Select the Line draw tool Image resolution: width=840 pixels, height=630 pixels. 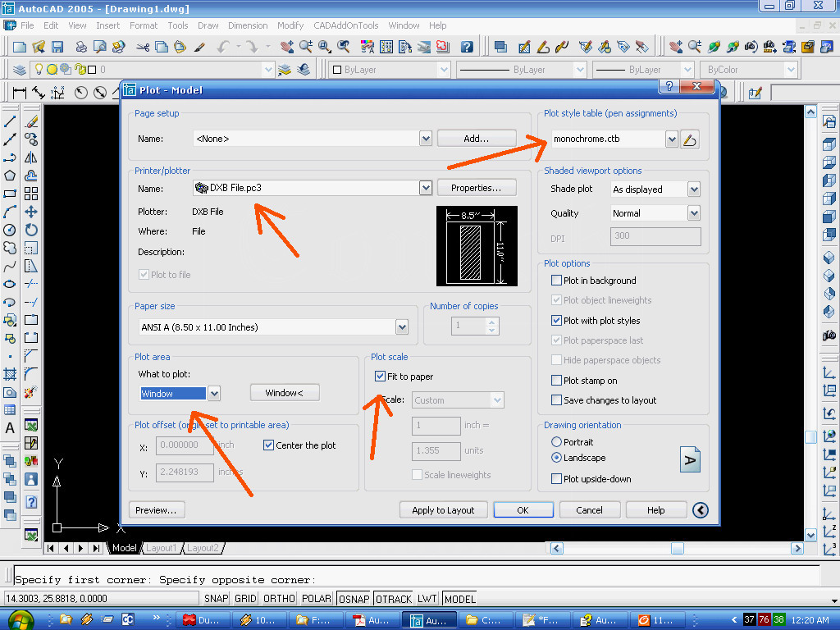pos(10,121)
